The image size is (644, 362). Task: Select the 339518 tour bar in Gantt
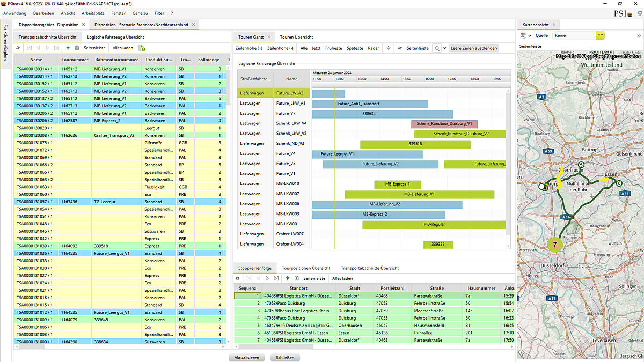[415, 144]
